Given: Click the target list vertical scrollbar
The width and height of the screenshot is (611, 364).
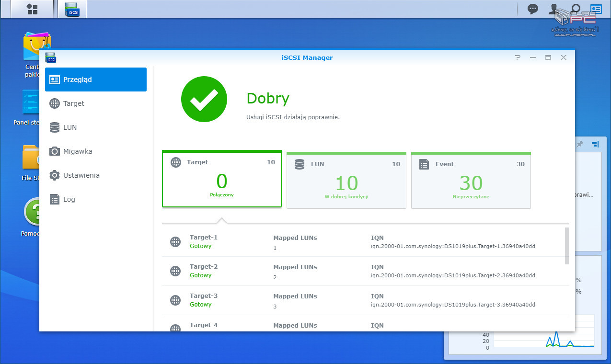Looking at the screenshot, I should [x=567, y=246].
